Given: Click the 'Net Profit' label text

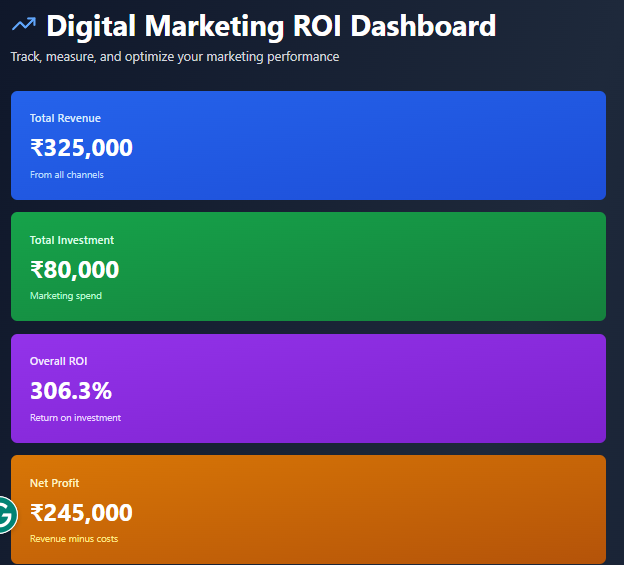Looking at the screenshot, I should pyautogui.click(x=55, y=483).
